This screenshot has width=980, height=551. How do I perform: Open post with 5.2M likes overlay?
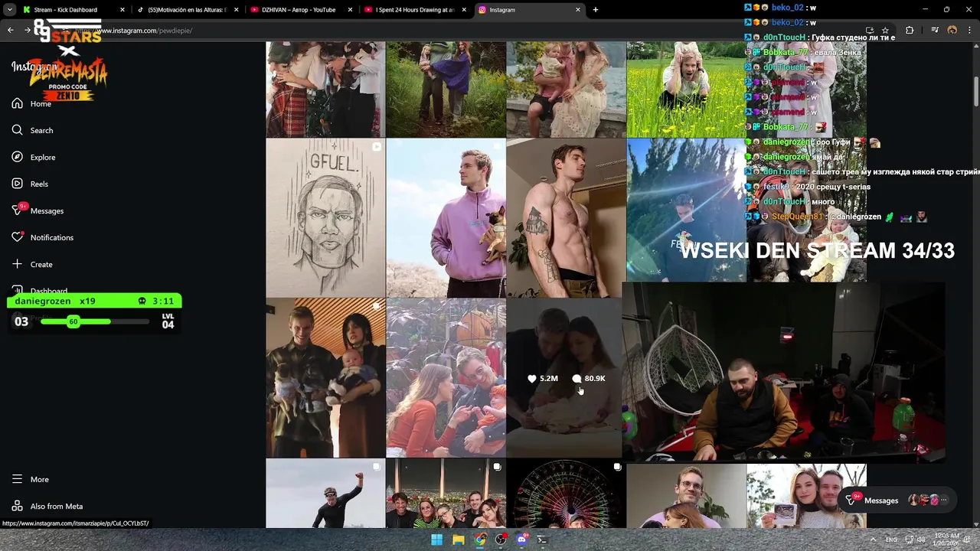tap(564, 377)
